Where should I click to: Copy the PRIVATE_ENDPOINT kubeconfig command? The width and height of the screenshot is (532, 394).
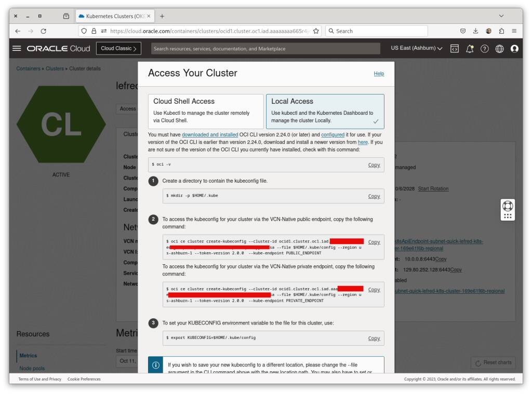(x=374, y=289)
